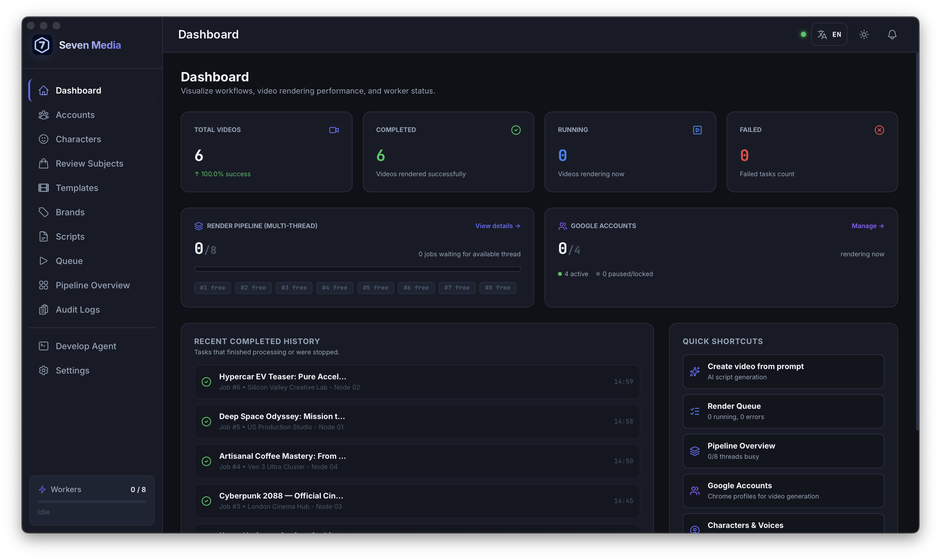
Task: Click the Audit Logs clipboard icon
Action: 43,309
